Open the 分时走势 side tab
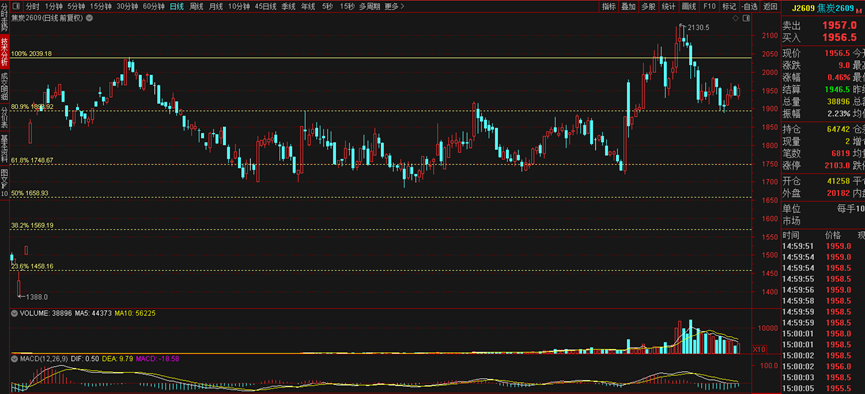Screen dimensions: 865x394 [x=4, y=18]
